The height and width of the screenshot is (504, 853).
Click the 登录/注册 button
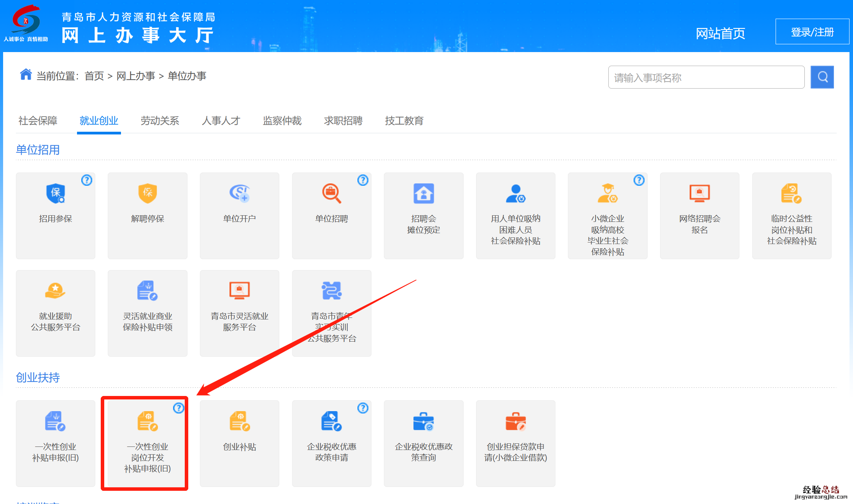(x=812, y=32)
